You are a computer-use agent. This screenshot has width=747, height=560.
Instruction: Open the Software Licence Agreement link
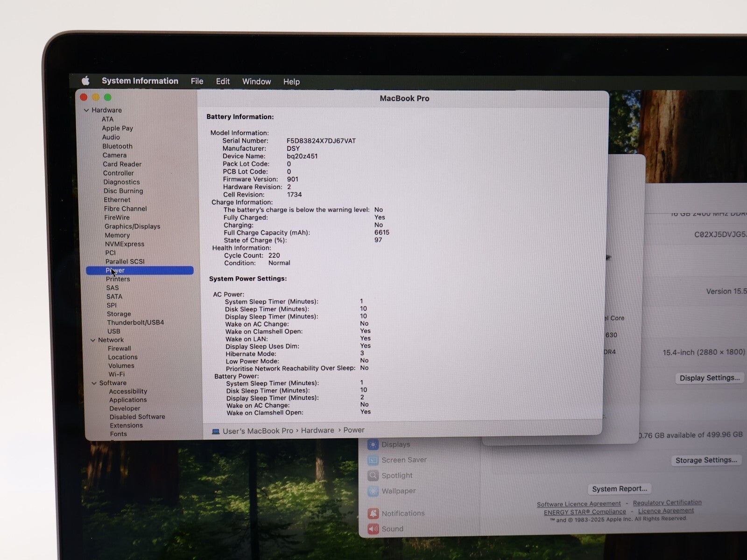579,504
